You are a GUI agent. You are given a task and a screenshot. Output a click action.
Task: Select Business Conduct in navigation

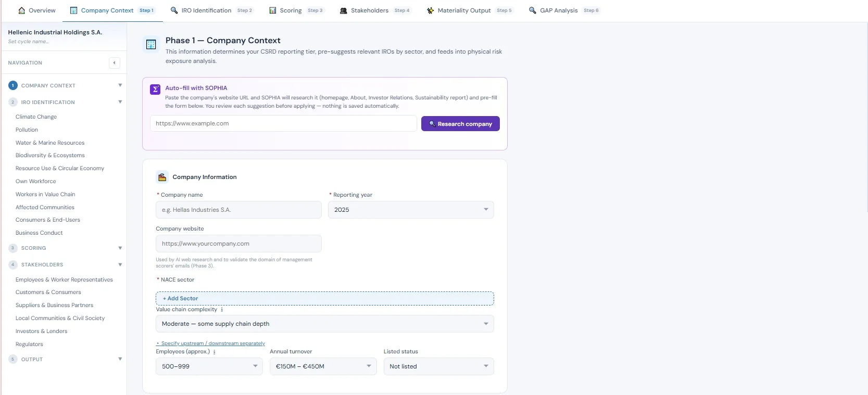pos(39,233)
